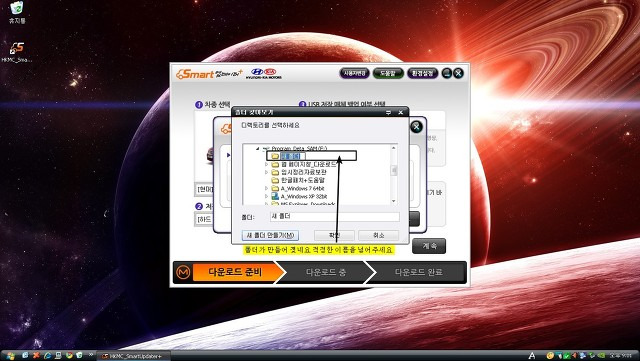Click the 폴더 name input field
640x361 pixels.
coord(334,216)
